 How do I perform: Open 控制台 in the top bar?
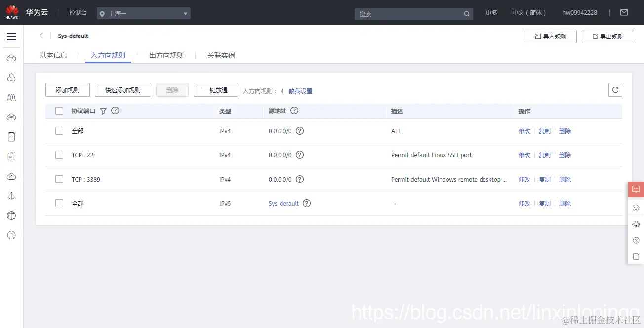78,13
